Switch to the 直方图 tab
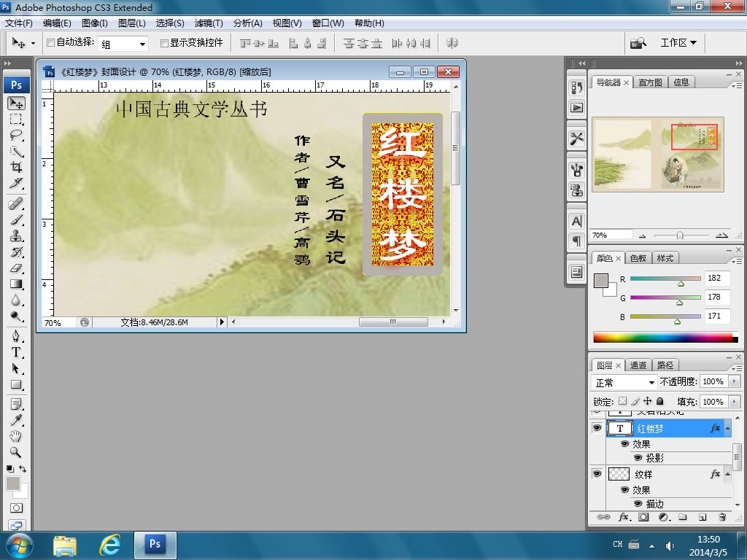 [650, 82]
